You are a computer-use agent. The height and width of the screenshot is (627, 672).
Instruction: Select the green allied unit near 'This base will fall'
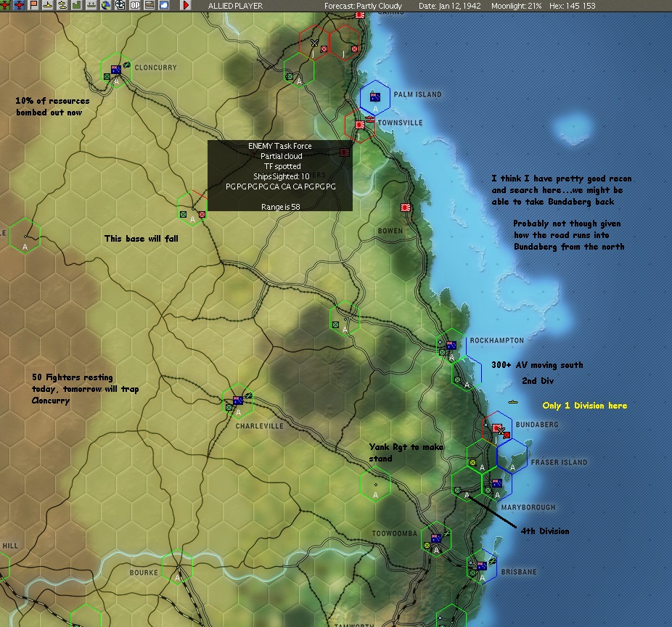(183, 214)
